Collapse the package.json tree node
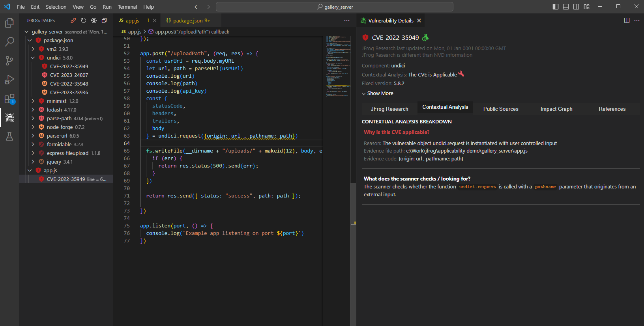 pos(30,40)
